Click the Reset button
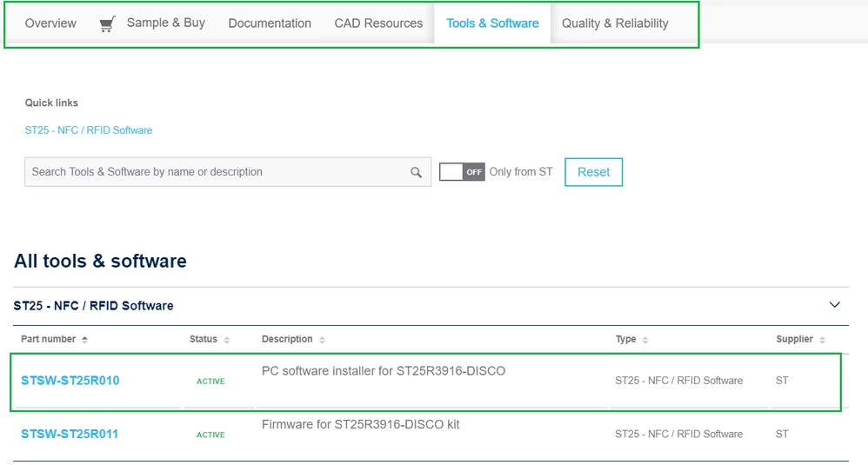 point(593,172)
